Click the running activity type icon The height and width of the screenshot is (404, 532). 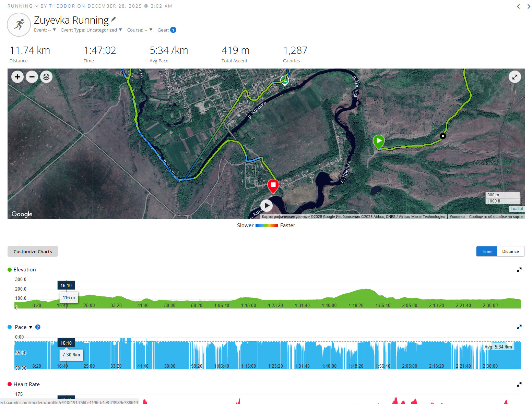19,25
